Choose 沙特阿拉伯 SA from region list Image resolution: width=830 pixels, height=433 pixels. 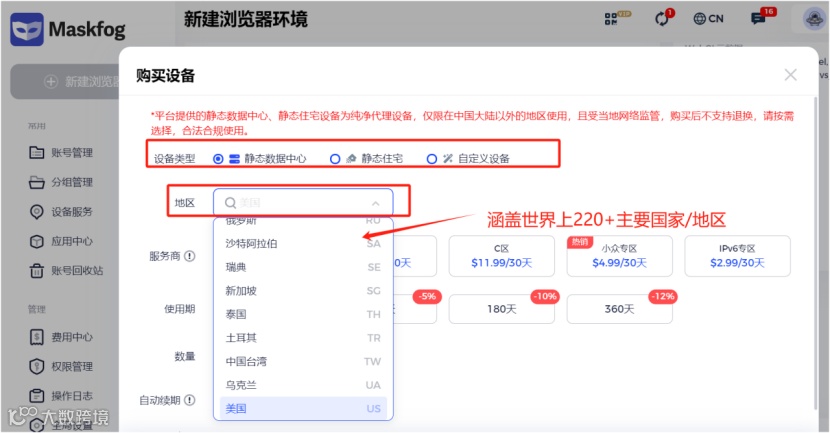[x=303, y=243]
